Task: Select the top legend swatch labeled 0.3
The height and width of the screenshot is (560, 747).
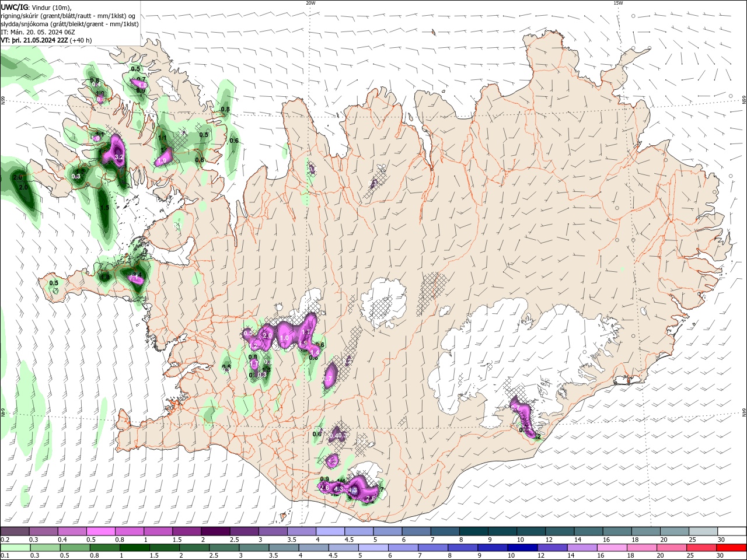Action: click(x=44, y=531)
